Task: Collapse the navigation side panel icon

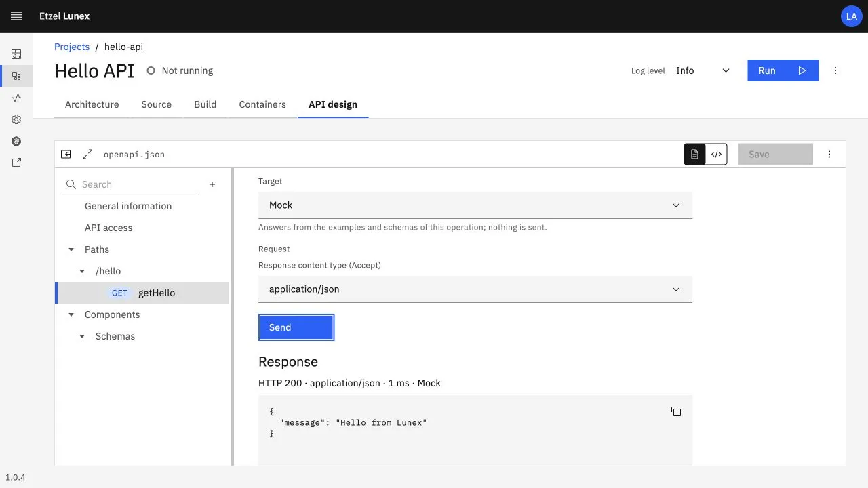Action: point(66,155)
